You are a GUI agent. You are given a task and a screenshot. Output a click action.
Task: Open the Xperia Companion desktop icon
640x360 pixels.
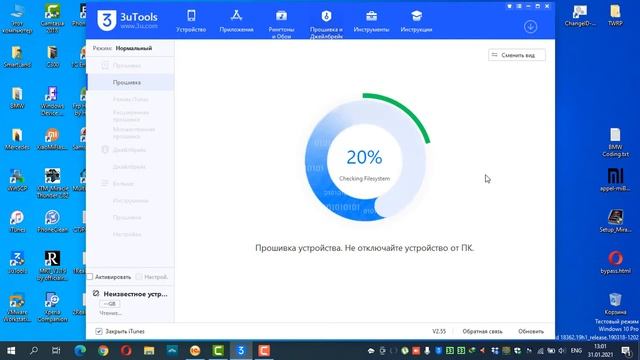click(x=52, y=307)
